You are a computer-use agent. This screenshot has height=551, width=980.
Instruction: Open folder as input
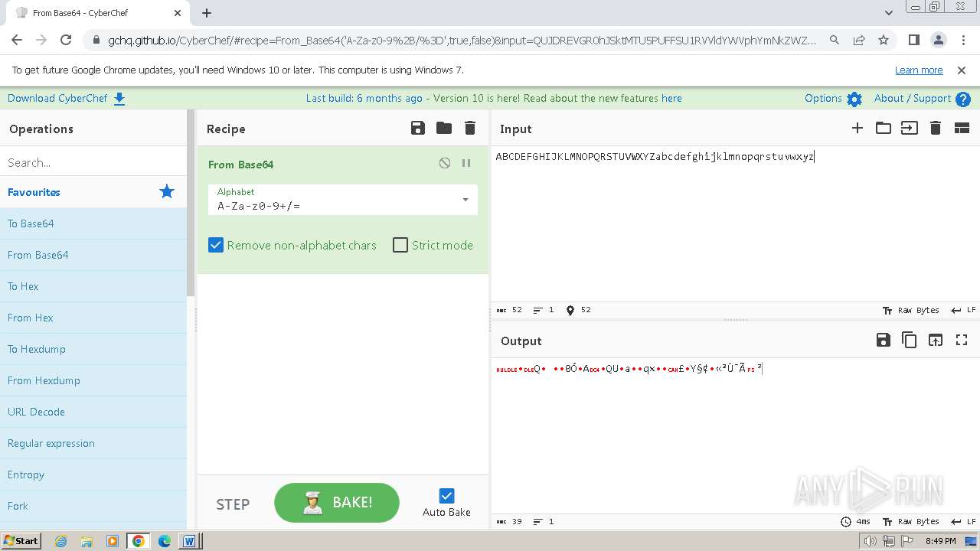(x=884, y=129)
